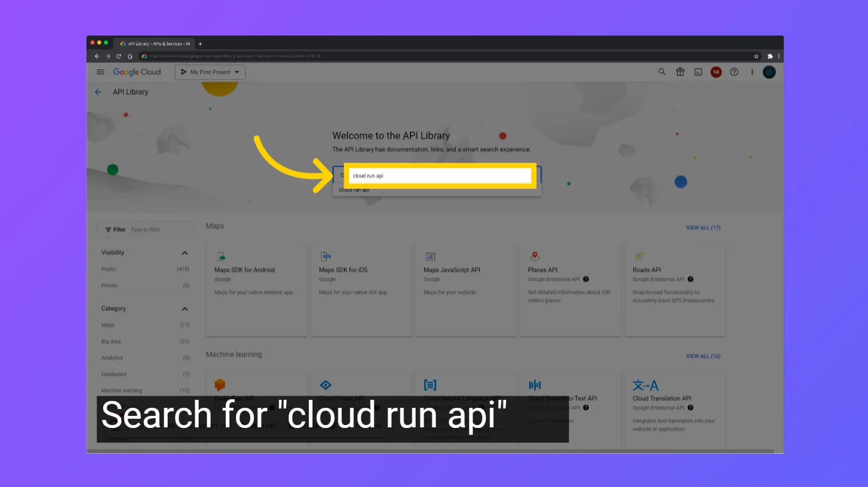This screenshot has width=868, height=487.
Task: Open the notifications badge showing 14
Action: point(716,72)
